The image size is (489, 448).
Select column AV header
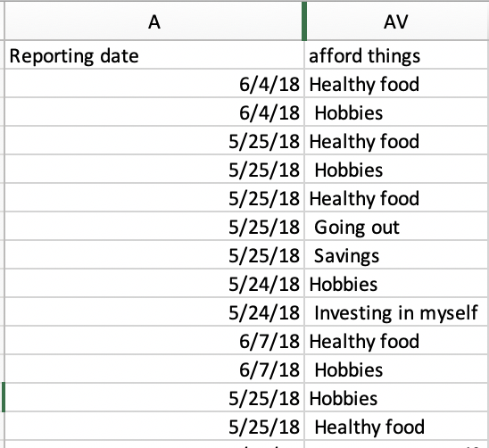tap(396, 21)
